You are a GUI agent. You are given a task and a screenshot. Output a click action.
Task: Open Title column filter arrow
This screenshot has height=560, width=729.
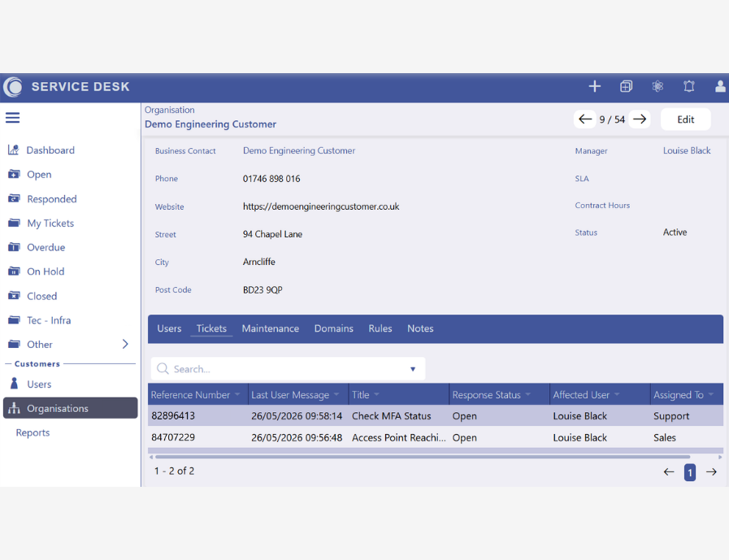point(376,394)
